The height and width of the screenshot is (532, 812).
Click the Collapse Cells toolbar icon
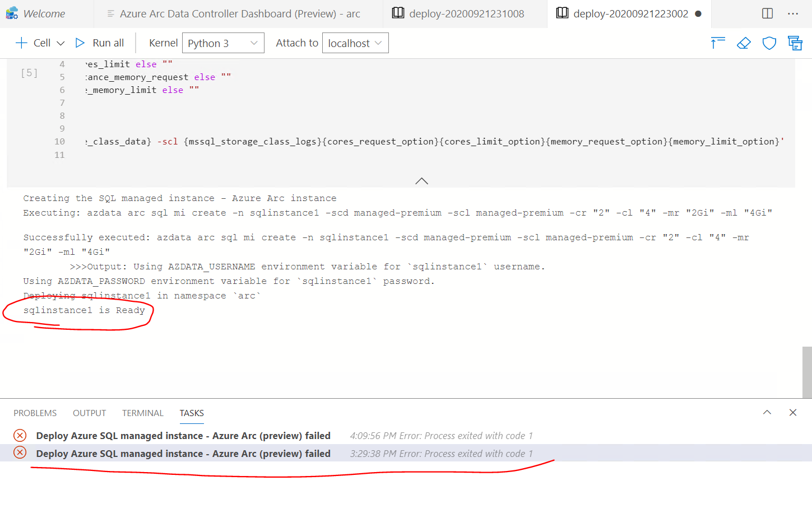pos(795,43)
